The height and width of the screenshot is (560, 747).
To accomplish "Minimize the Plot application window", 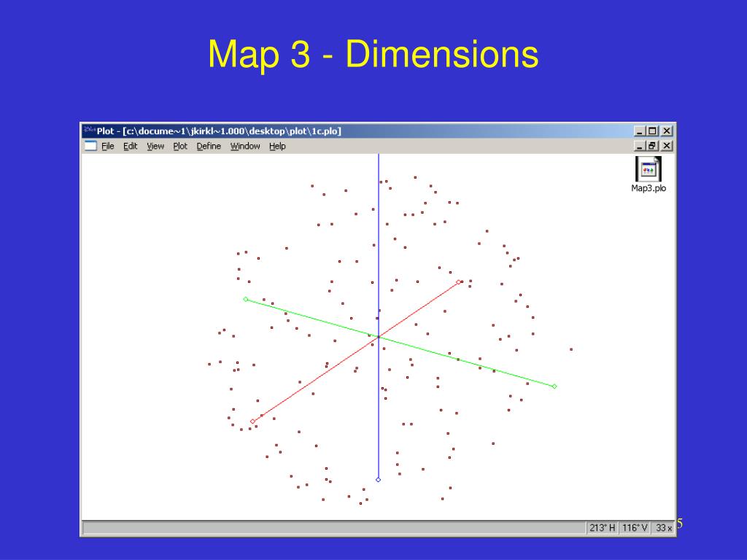I will point(640,131).
